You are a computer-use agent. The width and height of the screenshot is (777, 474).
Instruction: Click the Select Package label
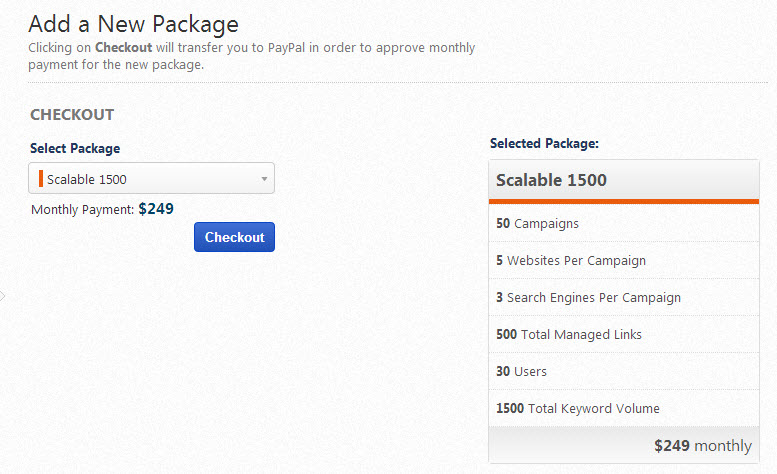click(75, 148)
